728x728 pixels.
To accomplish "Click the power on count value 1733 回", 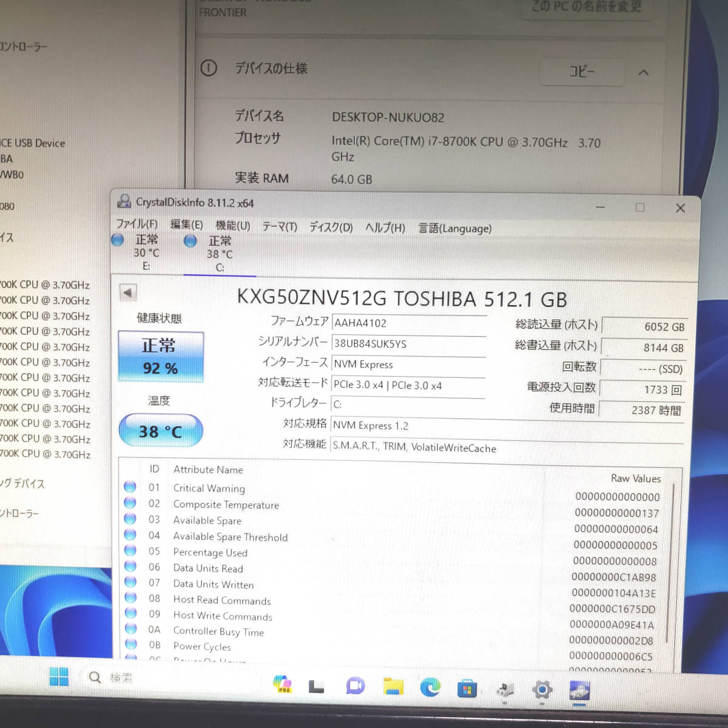I will (643, 389).
